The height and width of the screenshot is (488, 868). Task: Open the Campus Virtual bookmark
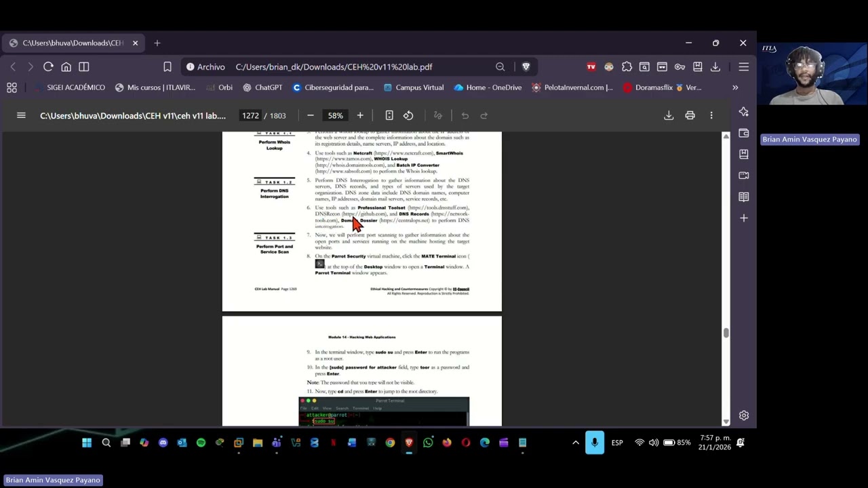(414, 87)
